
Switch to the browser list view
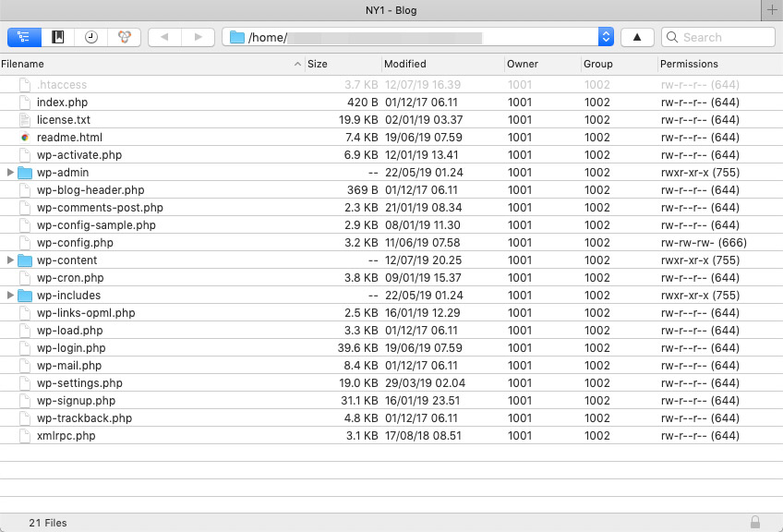click(x=24, y=37)
